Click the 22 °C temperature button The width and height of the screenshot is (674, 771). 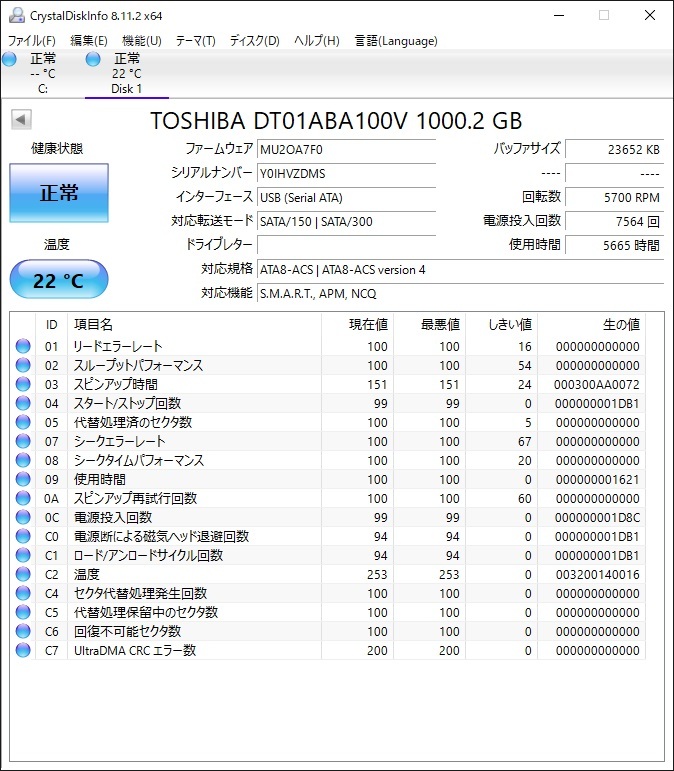(x=58, y=280)
